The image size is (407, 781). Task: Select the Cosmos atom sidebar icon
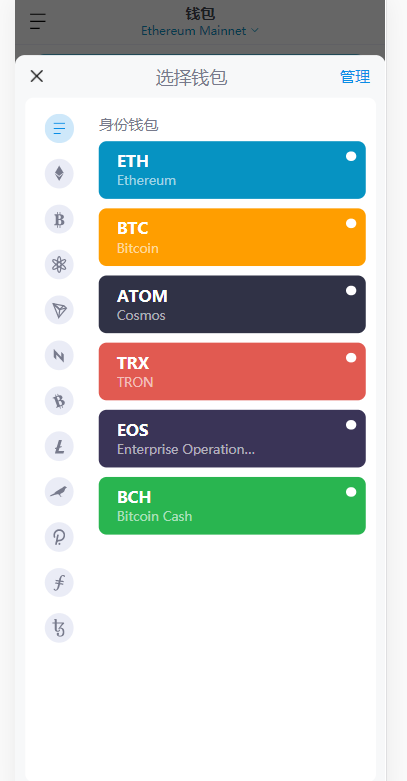pos(59,264)
